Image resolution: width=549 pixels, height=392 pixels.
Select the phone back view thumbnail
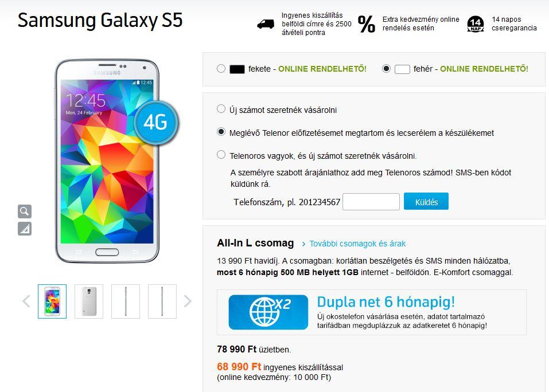pyautogui.click(x=89, y=301)
